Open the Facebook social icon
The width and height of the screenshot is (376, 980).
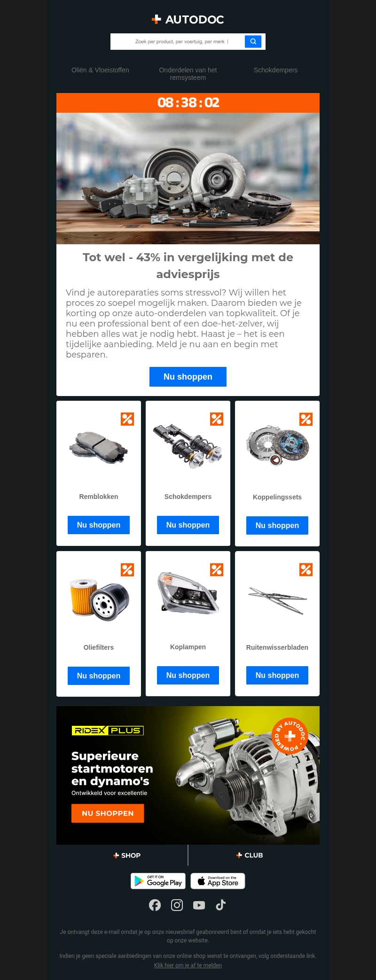tap(155, 905)
